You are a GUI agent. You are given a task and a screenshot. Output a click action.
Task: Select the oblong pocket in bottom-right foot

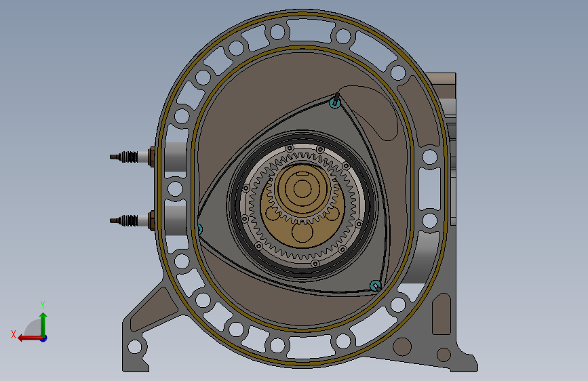tap(442, 315)
